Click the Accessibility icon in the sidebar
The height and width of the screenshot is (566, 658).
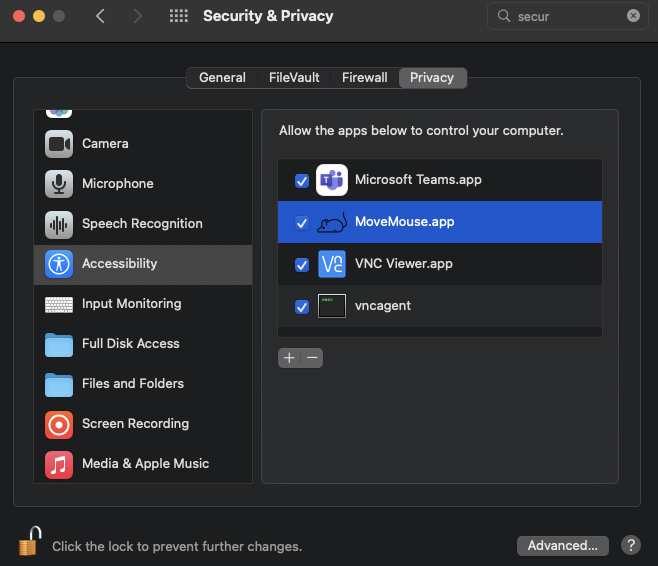pos(59,264)
